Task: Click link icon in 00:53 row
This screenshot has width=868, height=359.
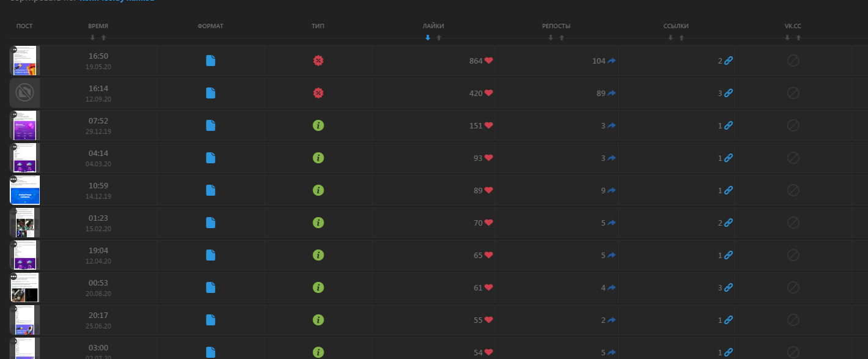Action: pyautogui.click(x=728, y=287)
